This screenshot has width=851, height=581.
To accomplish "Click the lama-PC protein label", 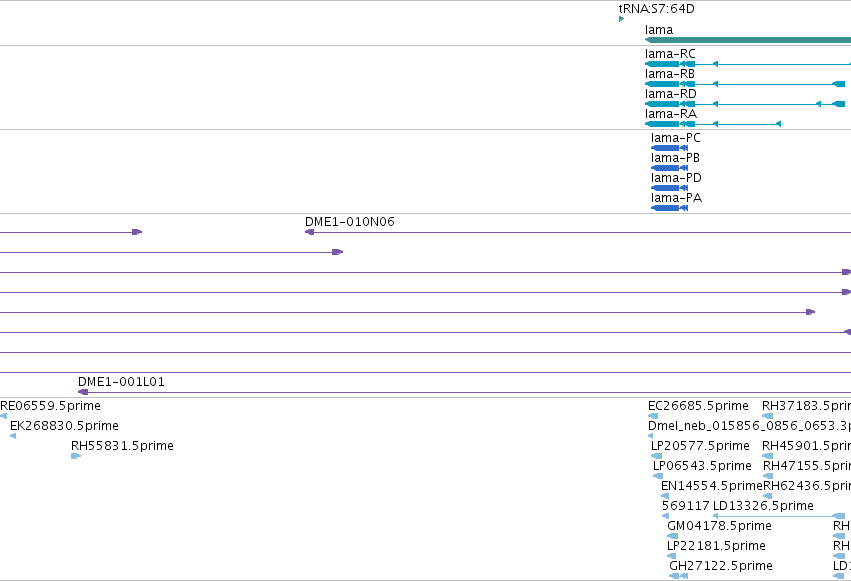I will pyautogui.click(x=676, y=138).
